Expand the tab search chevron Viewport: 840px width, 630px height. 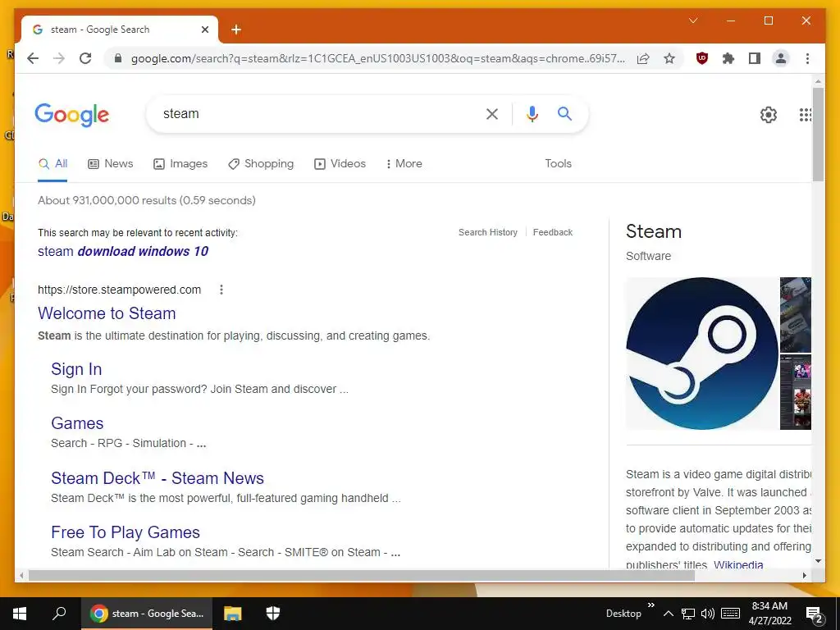tap(693, 21)
